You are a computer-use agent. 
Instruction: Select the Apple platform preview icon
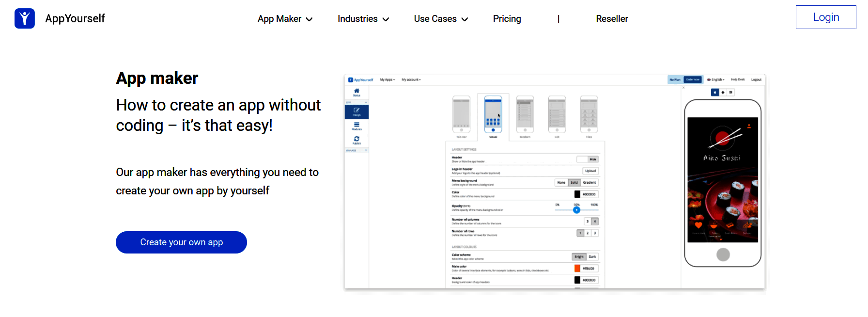point(715,92)
